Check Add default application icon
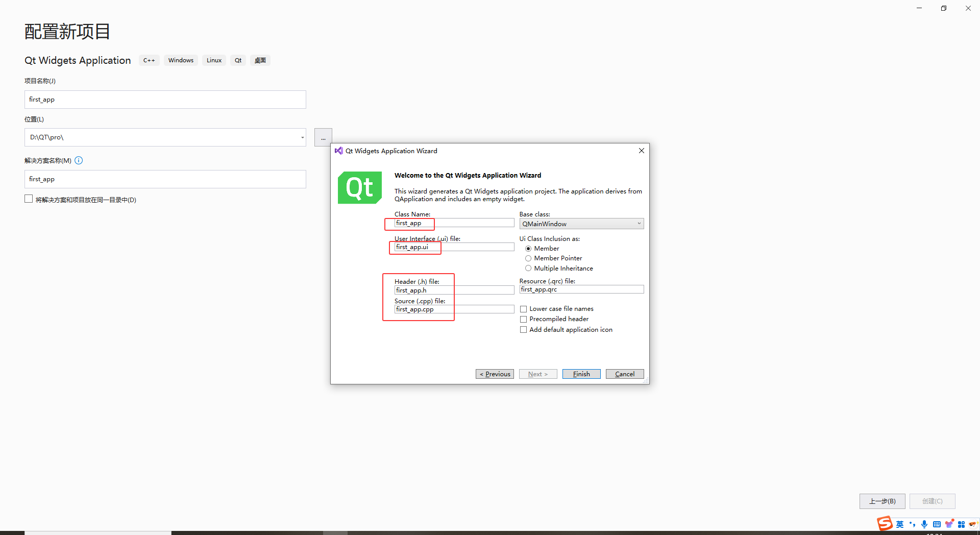The height and width of the screenshot is (535, 980). [x=523, y=330]
